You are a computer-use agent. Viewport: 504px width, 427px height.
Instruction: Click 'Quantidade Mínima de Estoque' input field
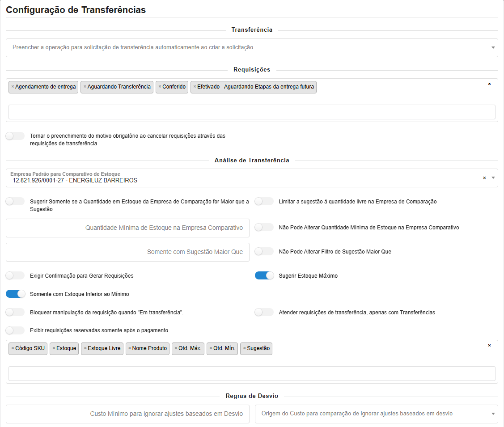coord(127,228)
